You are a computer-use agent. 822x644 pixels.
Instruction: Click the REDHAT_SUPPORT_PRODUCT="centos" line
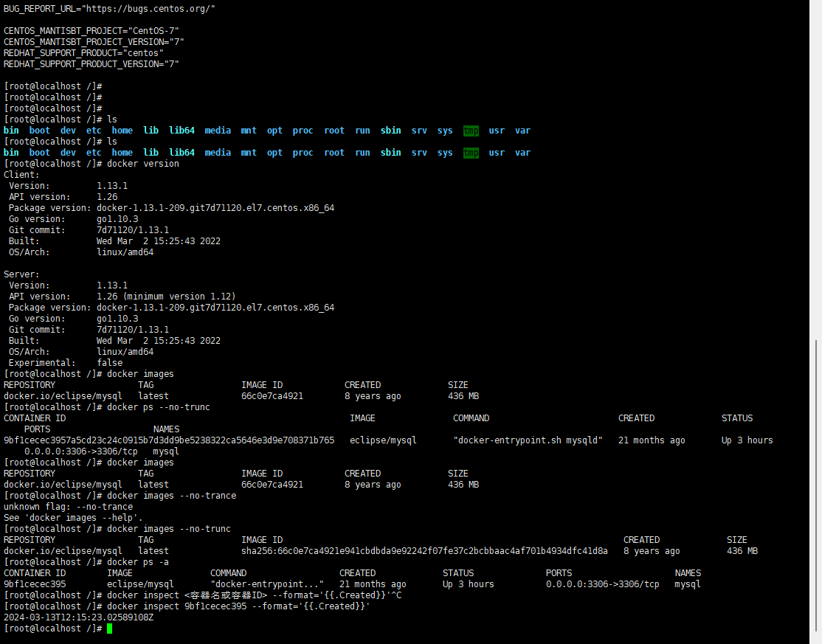[84, 53]
